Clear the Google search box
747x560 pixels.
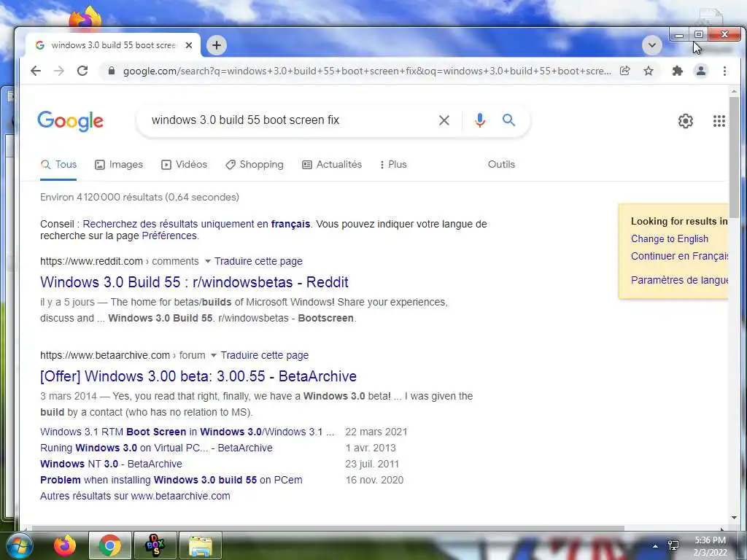(x=444, y=120)
